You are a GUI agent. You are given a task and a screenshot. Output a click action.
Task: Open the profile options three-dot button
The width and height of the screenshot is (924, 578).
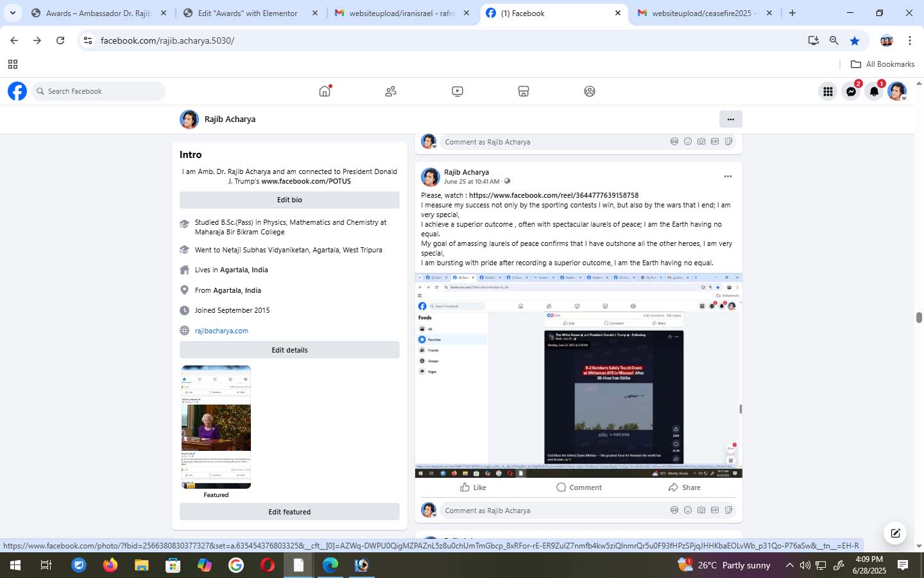coord(730,119)
